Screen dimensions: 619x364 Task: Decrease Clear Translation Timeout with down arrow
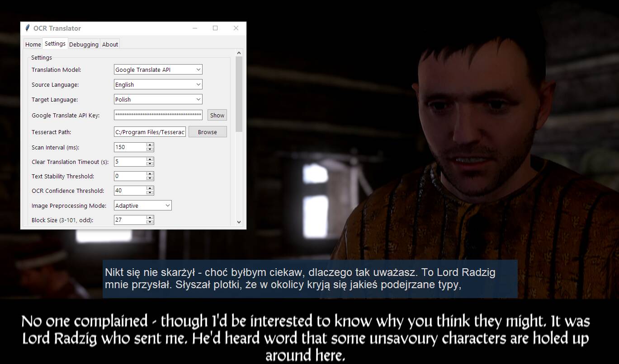pos(150,164)
